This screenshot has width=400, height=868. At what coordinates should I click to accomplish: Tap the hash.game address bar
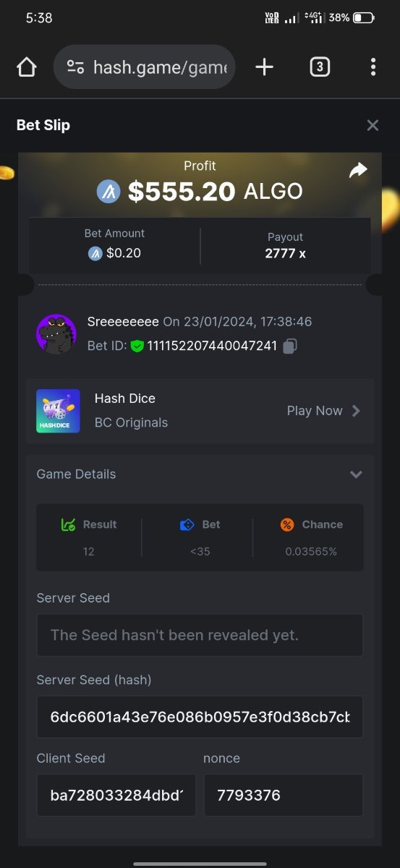(x=145, y=67)
